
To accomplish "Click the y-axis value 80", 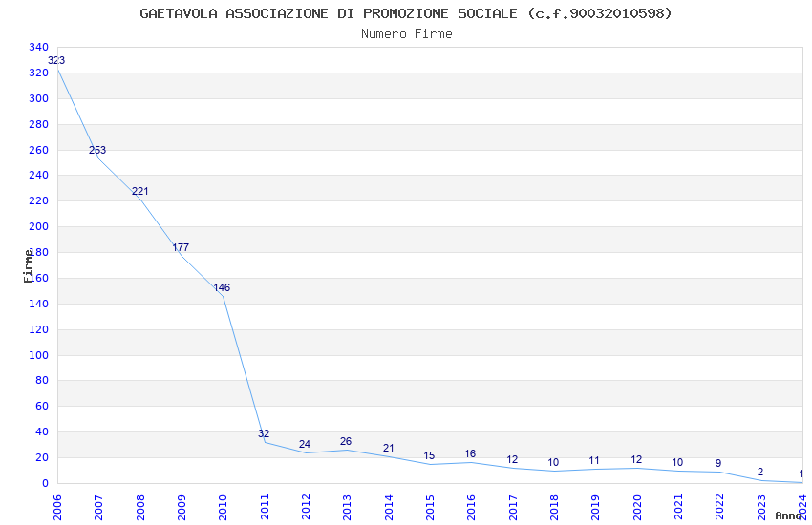I will (x=42, y=380).
